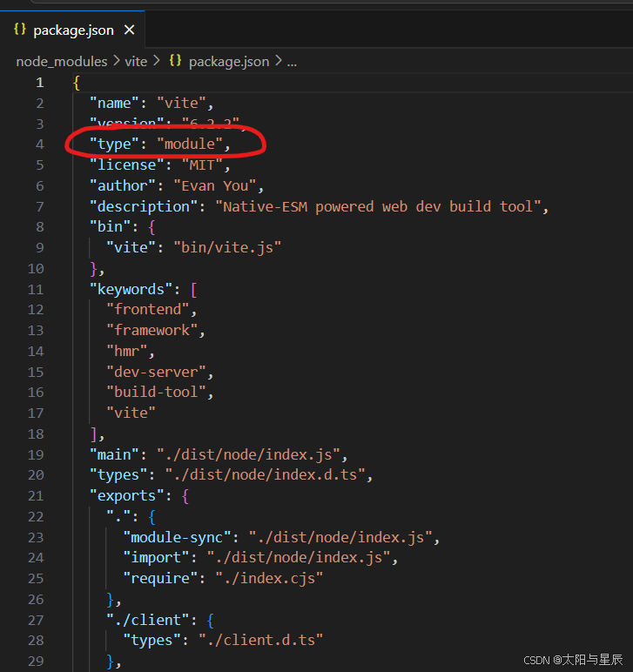
Task: Click the "vite" value on line 2
Action: tap(181, 104)
